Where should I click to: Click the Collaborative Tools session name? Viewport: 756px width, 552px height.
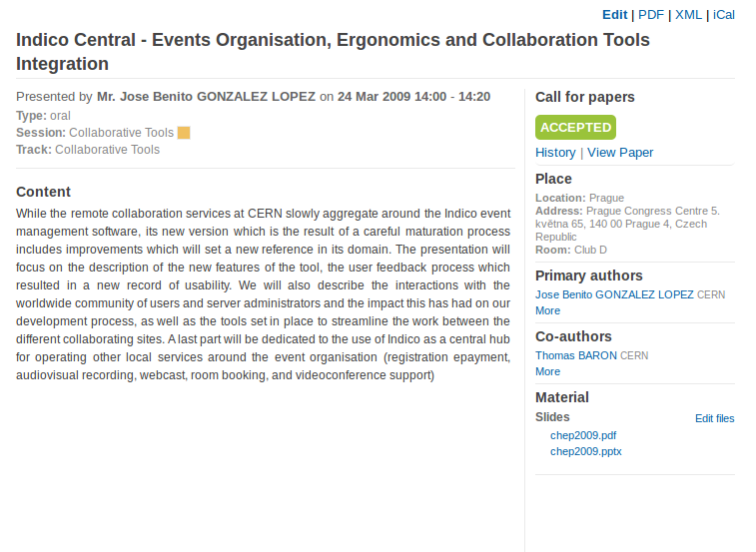[121, 133]
